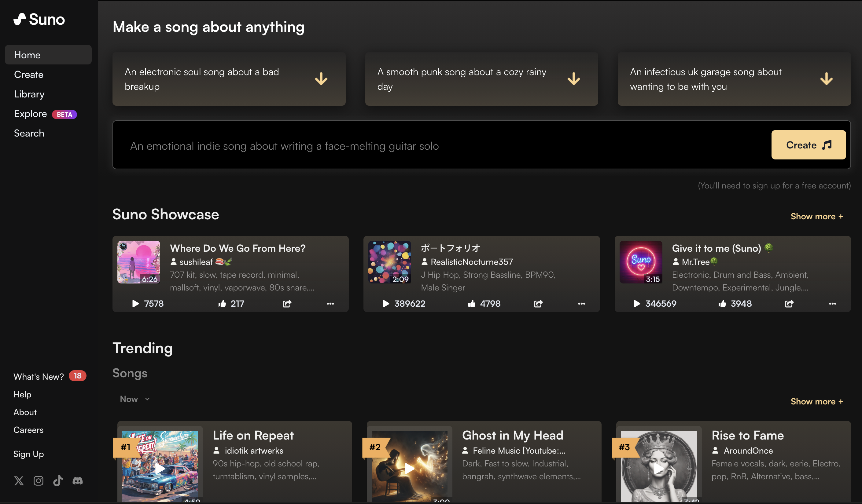This screenshot has height=504, width=862.
Task: Open the Library page
Action: [x=29, y=94]
